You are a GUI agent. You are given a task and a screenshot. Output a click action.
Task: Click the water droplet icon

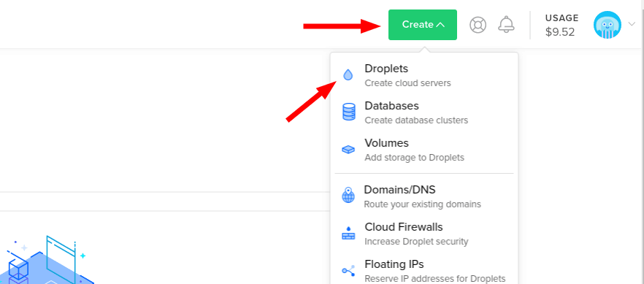(x=348, y=74)
